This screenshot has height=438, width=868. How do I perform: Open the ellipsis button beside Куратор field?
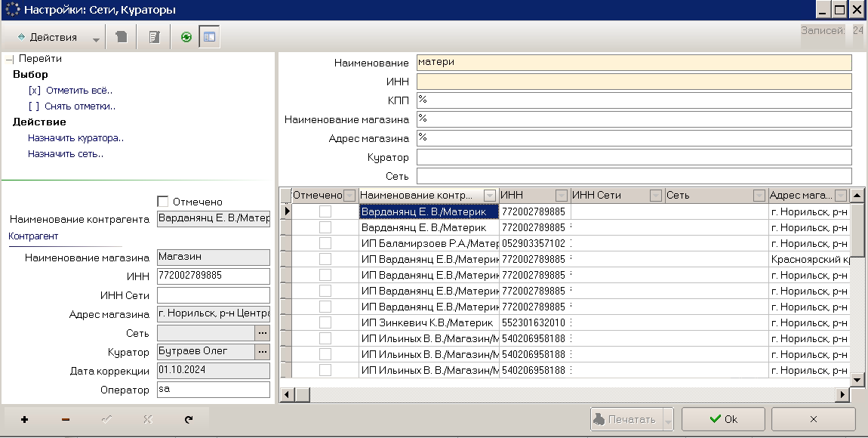point(263,352)
